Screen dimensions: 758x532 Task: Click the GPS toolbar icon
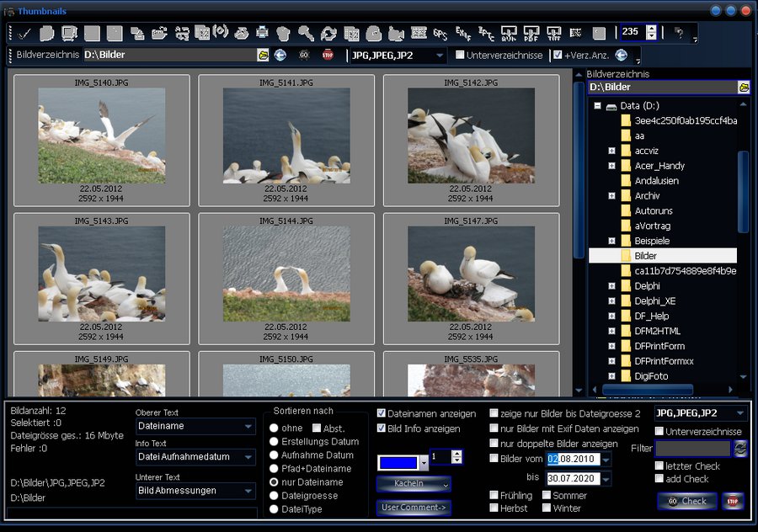[x=440, y=34]
